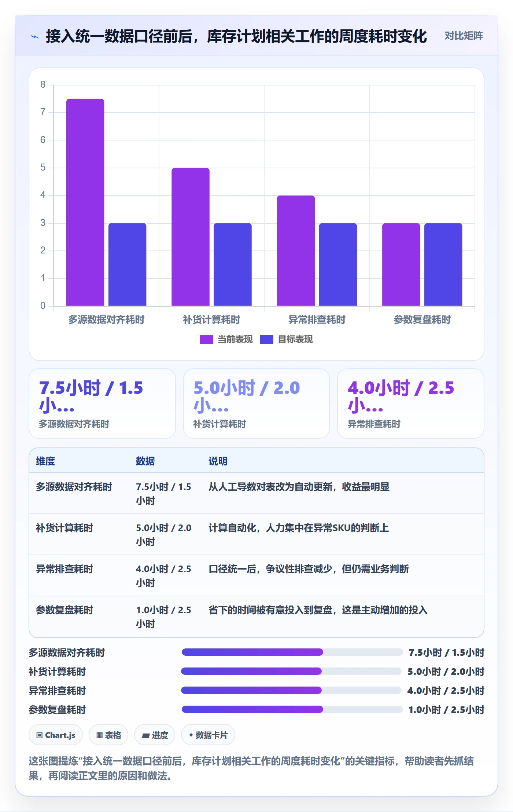
Task: Select table row cell 异常排查耗时
Action: [64, 569]
